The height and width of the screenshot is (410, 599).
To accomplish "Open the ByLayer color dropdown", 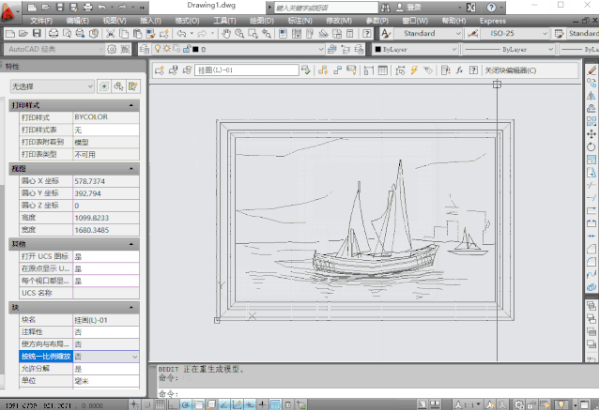I will [415, 49].
